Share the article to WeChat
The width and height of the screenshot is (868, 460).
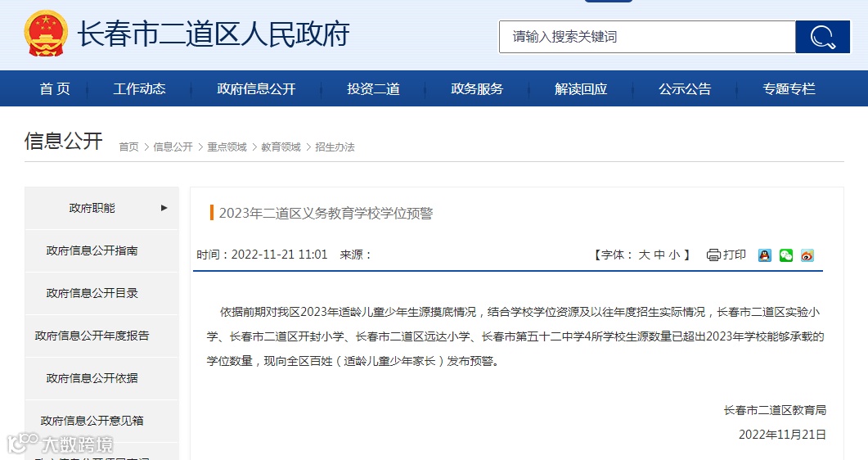pyautogui.click(x=786, y=255)
